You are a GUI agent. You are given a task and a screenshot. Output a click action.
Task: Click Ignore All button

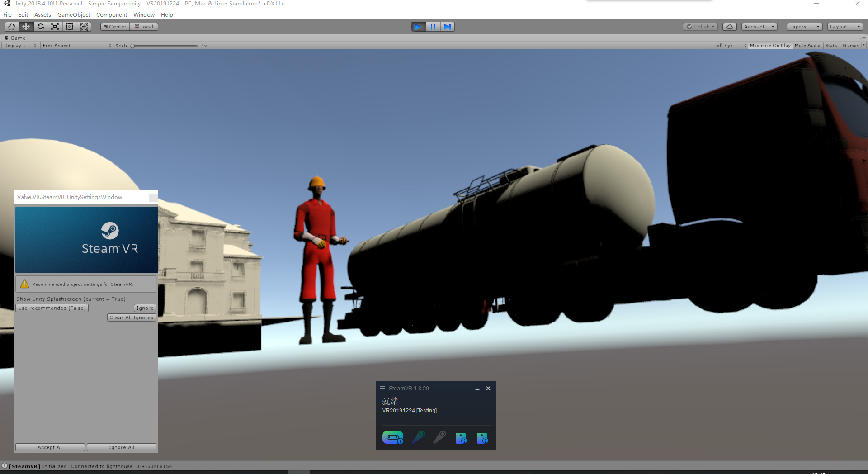point(122,447)
